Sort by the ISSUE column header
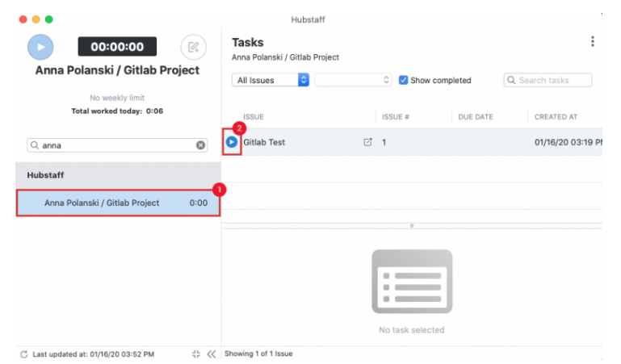The width and height of the screenshot is (621, 364). pos(254,117)
